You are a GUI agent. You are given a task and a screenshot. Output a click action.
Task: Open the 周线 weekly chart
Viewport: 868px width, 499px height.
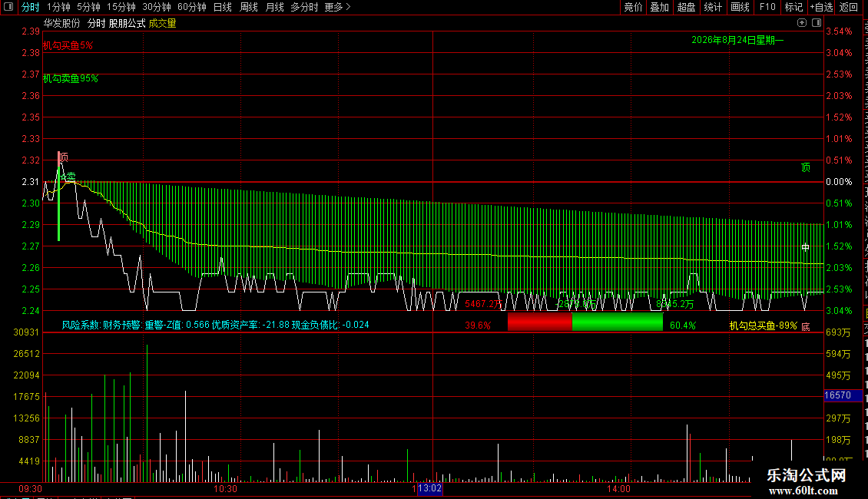pos(249,7)
